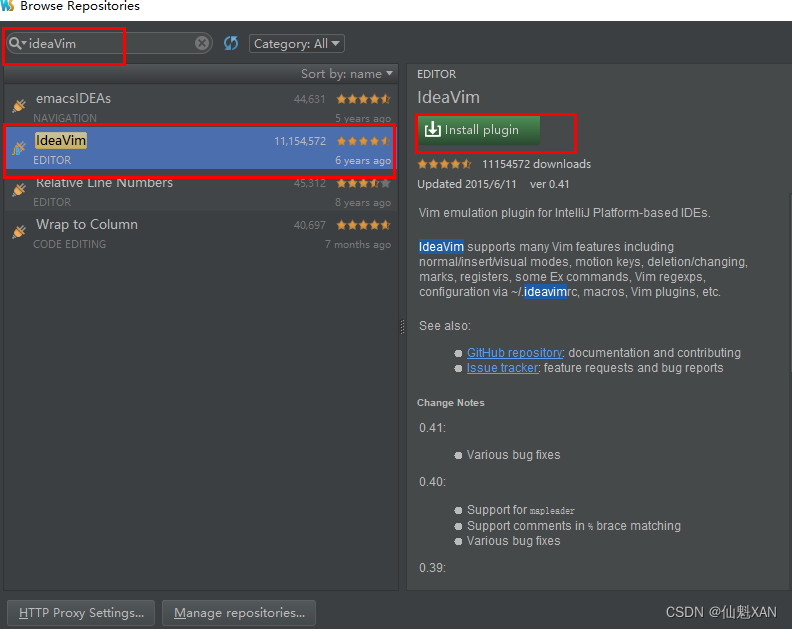Open the GitHub repository link
The width and height of the screenshot is (792, 629).
point(514,353)
